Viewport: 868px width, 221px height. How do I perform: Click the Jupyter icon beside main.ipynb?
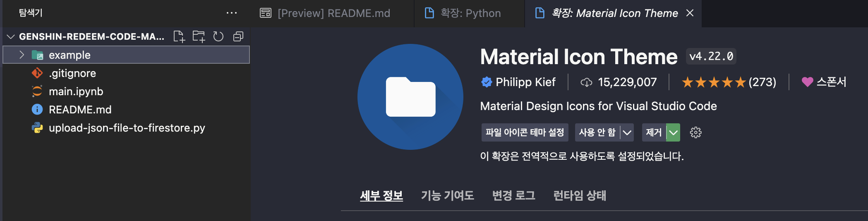coord(37,91)
